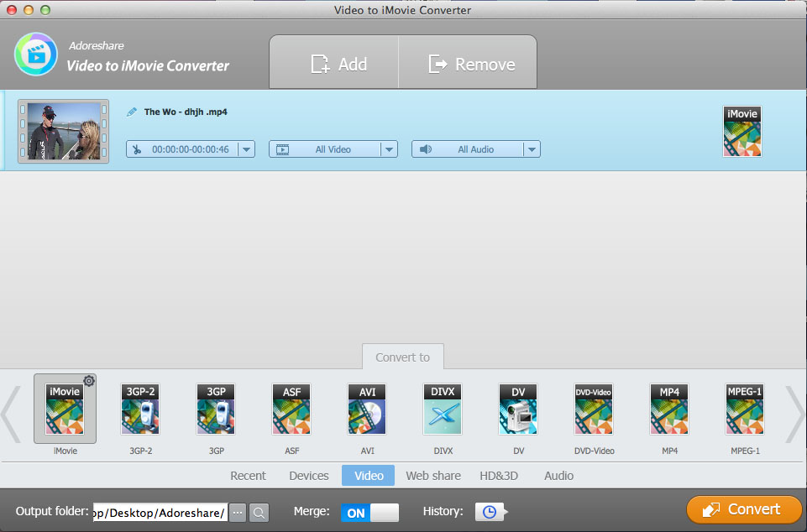Choose the DVD-Video format icon
The height and width of the screenshot is (532, 807).
point(594,409)
